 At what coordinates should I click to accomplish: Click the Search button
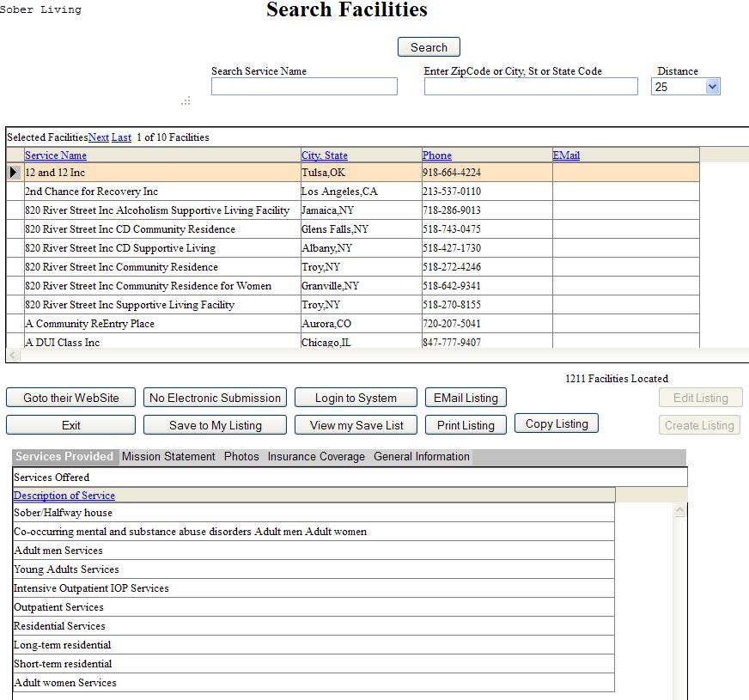click(x=429, y=47)
